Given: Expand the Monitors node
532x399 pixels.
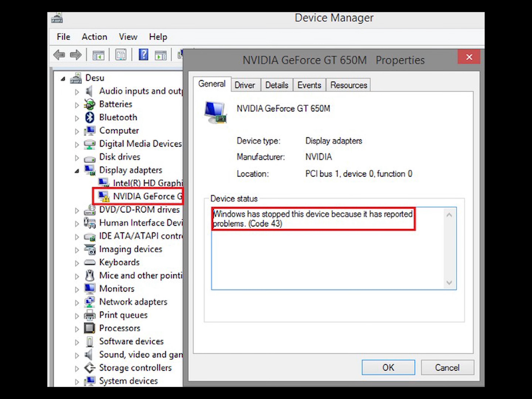Looking at the screenshot, I should pyautogui.click(x=77, y=290).
